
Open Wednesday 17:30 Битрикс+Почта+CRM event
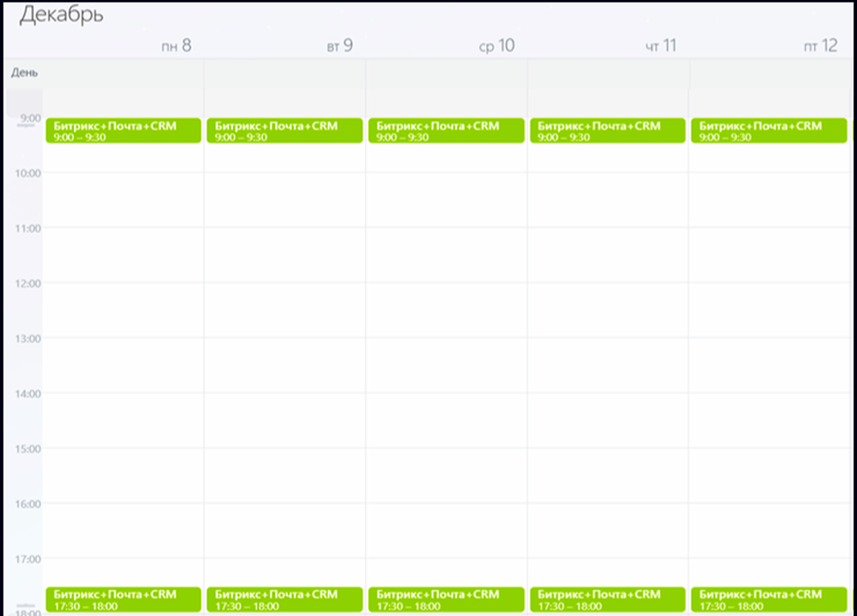click(446, 599)
